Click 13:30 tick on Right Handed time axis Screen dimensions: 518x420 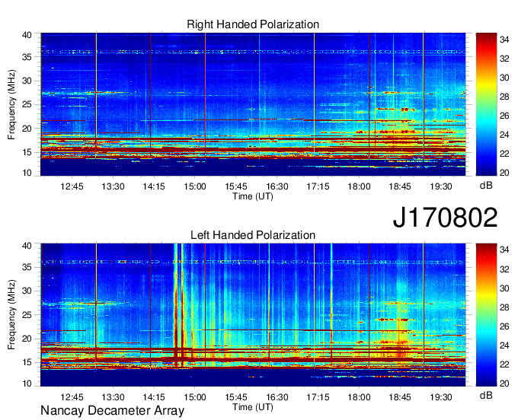tap(113, 186)
